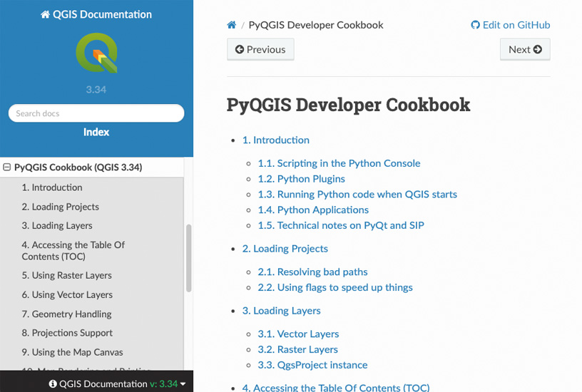Image resolution: width=582 pixels, height=392 pixels.
Task: Go to the Next page
Action: point(525,49)
